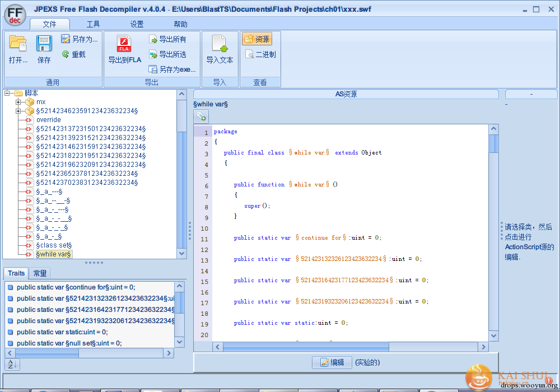Select the §_a_-_§ script
Image resolution: width=560 pixels, height=392 pixels.
pyautogui.click(x=49, y=236)
